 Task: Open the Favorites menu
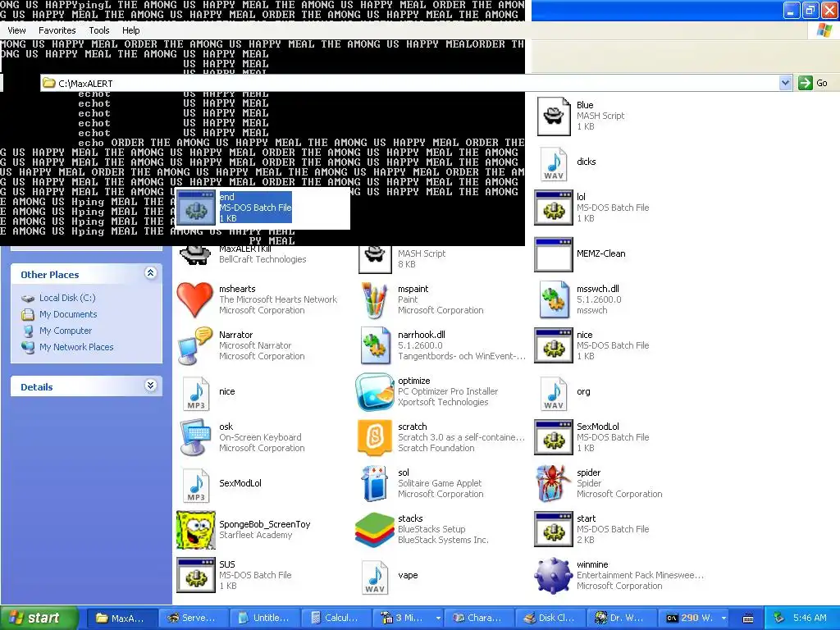57,30
